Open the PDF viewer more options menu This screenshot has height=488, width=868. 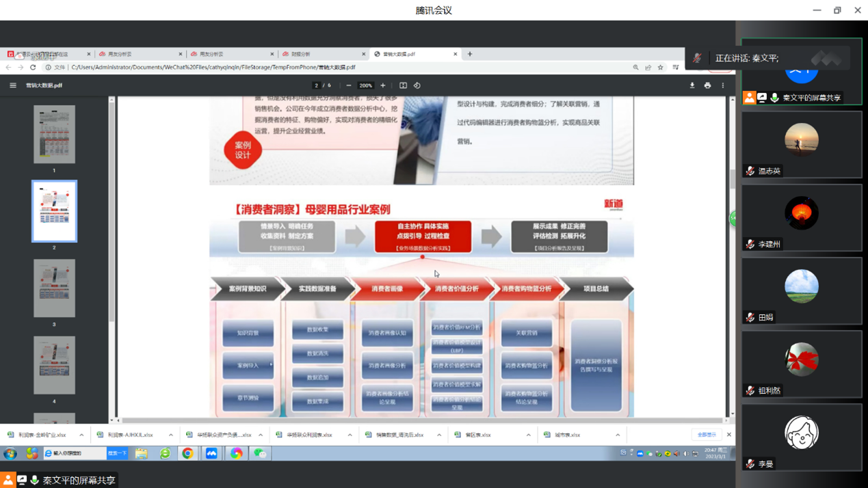pyautogui.click(x=723, y=85)
